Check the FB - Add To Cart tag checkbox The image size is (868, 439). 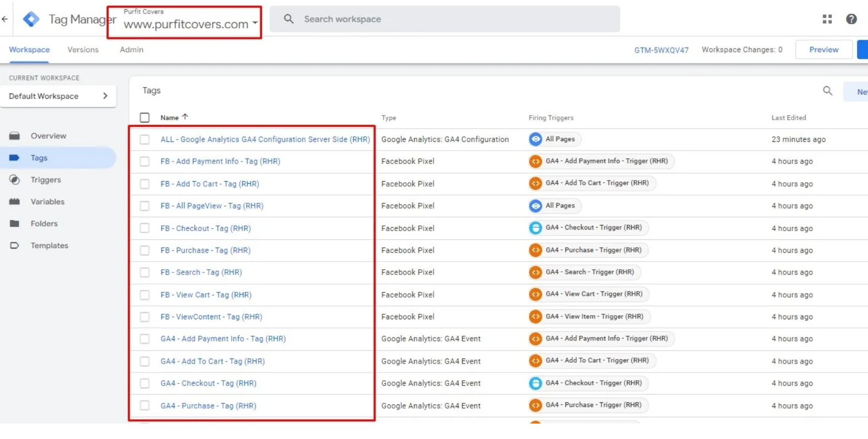145,184
